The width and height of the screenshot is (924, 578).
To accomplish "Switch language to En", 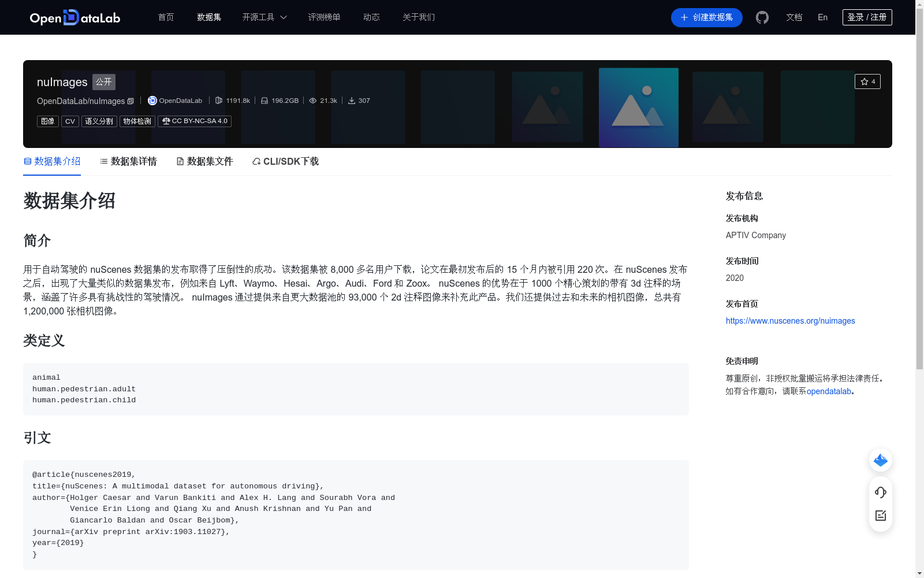I will point(823,17).
